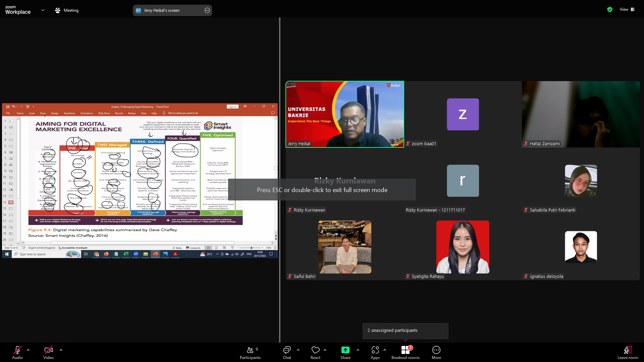
Task: Expand the reactions options caret
Action: 325,350
